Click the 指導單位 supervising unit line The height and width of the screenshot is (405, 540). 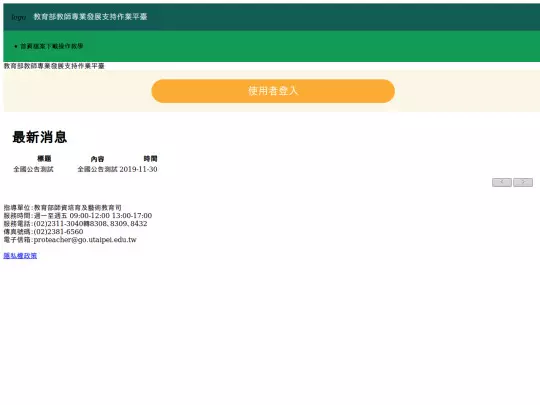tap(62, 208)
